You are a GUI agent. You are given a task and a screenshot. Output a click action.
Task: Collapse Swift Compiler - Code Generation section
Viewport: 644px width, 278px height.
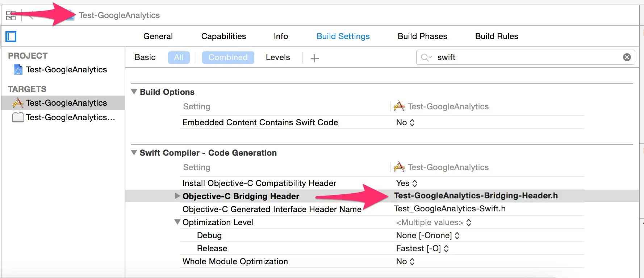pos(134,153)
